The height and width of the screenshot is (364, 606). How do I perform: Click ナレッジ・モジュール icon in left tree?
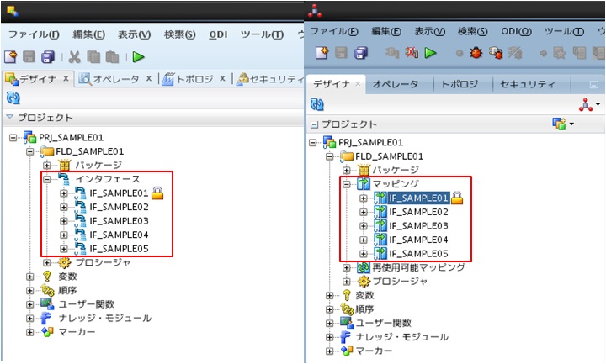click(x=46, y=318)
